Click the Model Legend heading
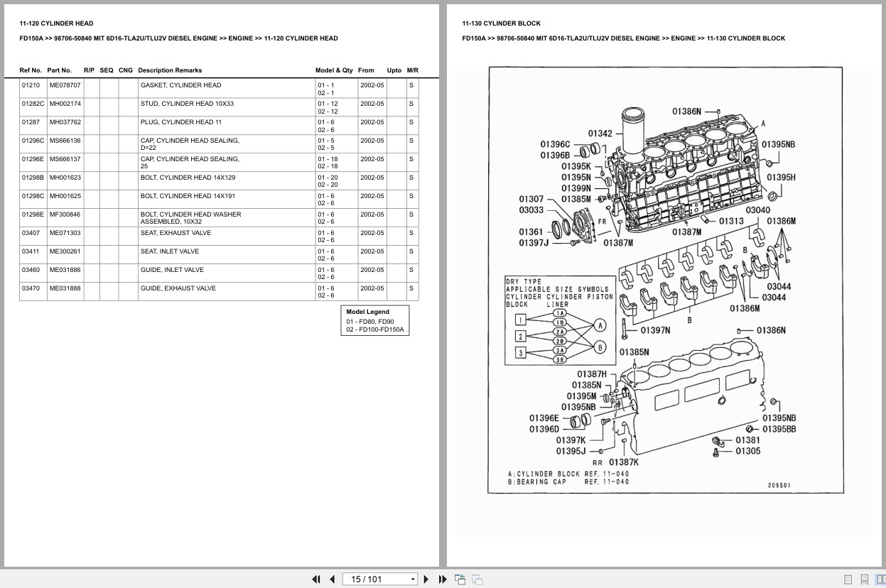 click(x=367, y=312)
